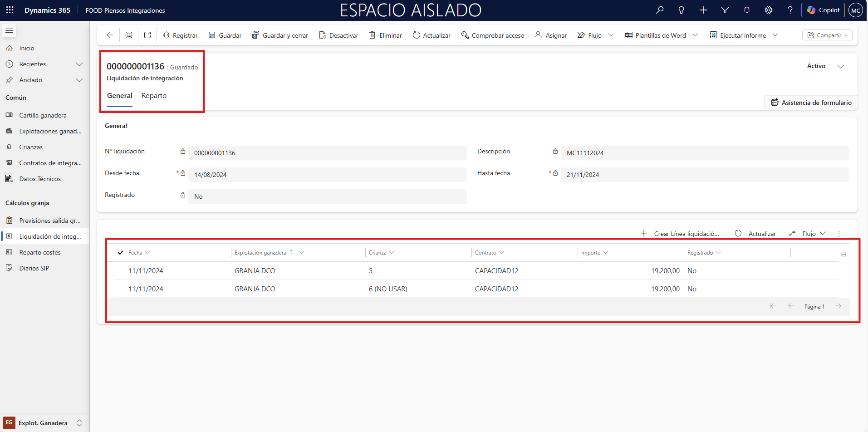Open the Flujo dropdown arrow in the command bar
The height and width of the screenshot is (432, 868).
611,35
